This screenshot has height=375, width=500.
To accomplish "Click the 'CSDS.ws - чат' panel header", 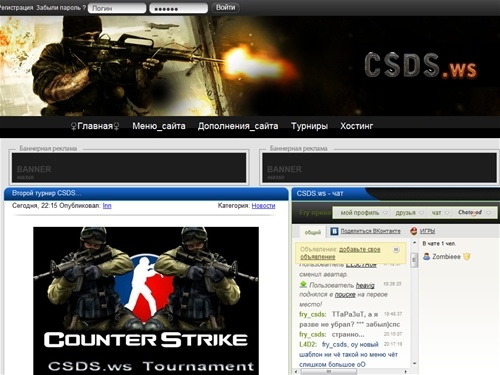I will coord(320,193).
